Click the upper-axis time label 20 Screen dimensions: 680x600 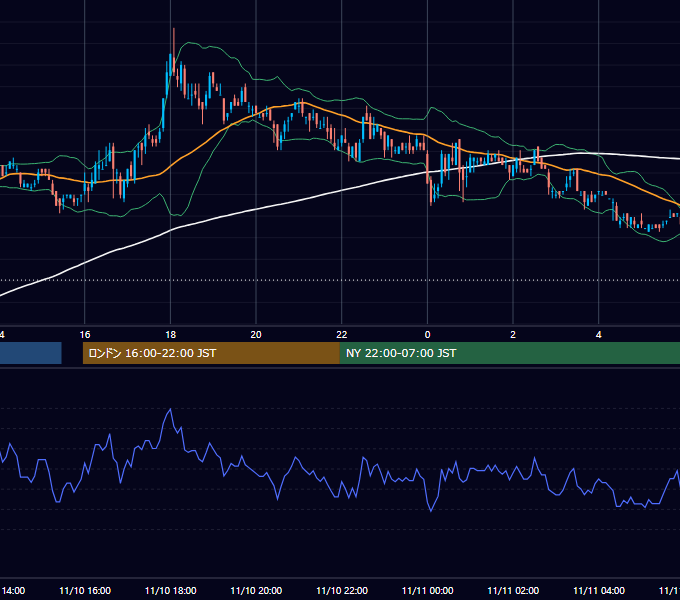point(256,335)
